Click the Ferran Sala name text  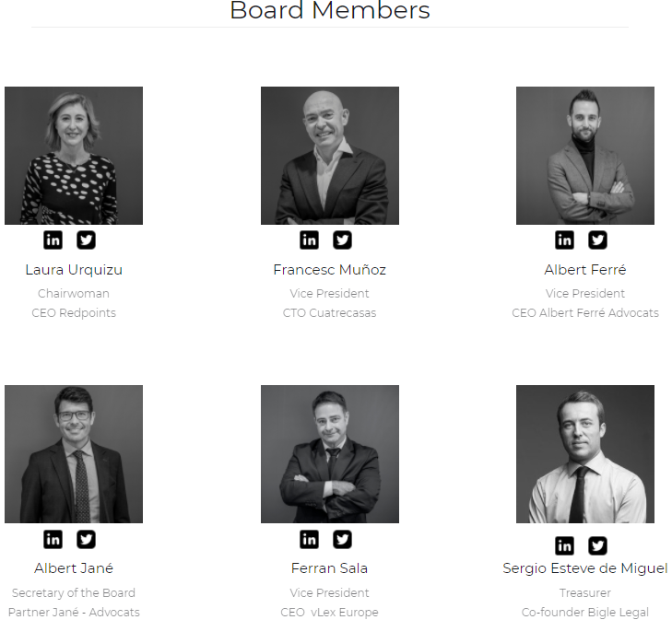[330, 568]
